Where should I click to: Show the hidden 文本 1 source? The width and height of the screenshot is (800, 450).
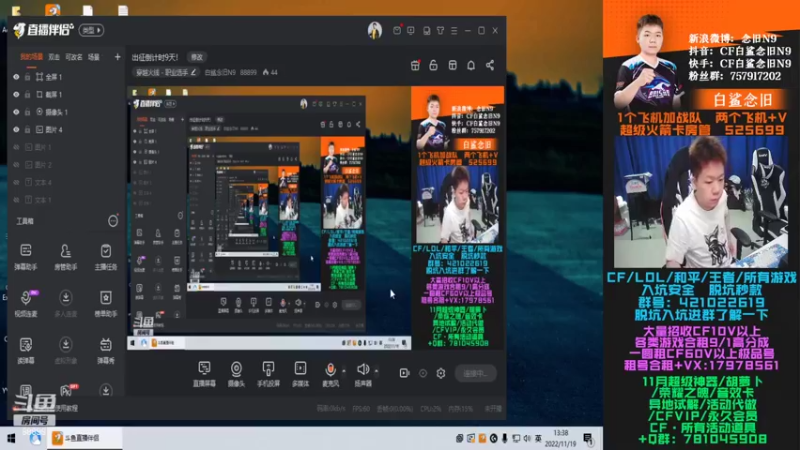point(16,200)
